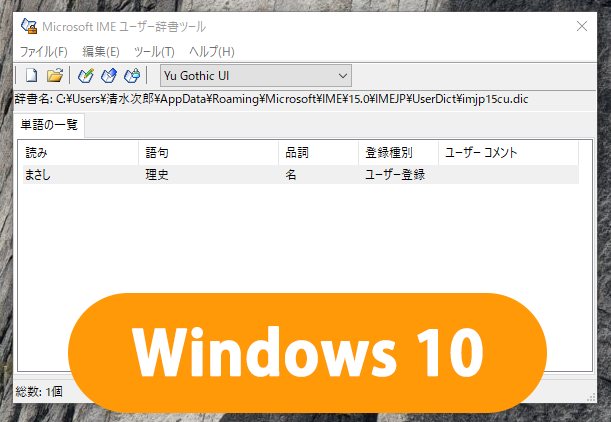Sort by the 読み column header

(80, 153)
